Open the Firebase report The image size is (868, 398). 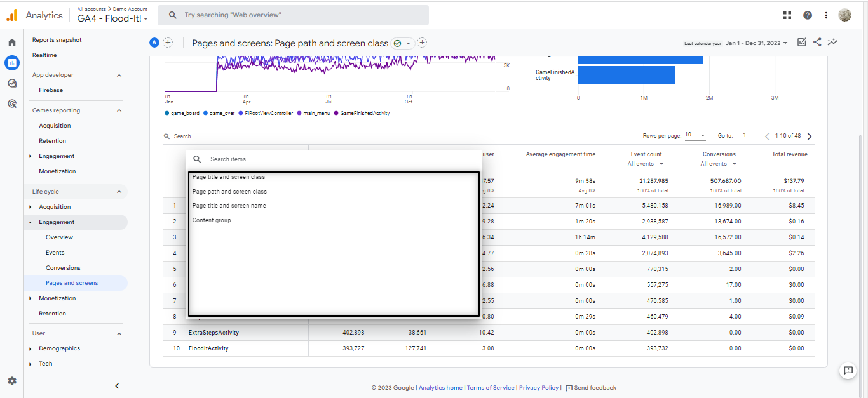[x=51, y=90]
